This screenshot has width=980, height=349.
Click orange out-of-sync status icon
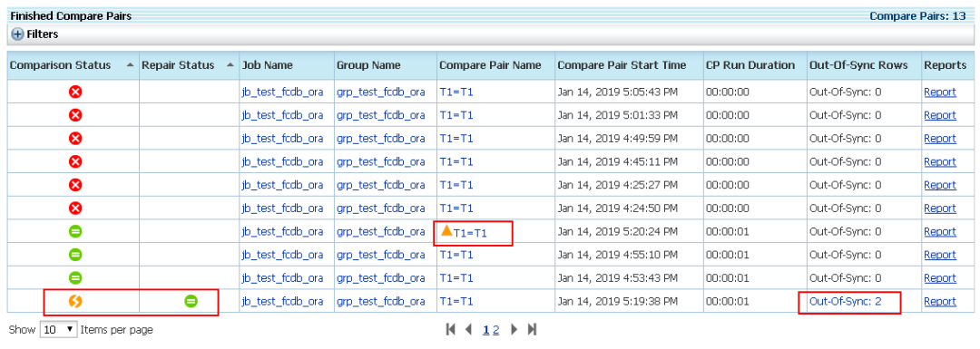pyautogui.click(x=75, y=302)
